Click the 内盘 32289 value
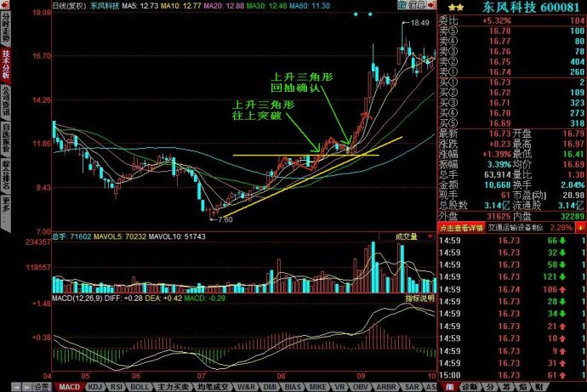587x392 pixels. tap(573, 216)
